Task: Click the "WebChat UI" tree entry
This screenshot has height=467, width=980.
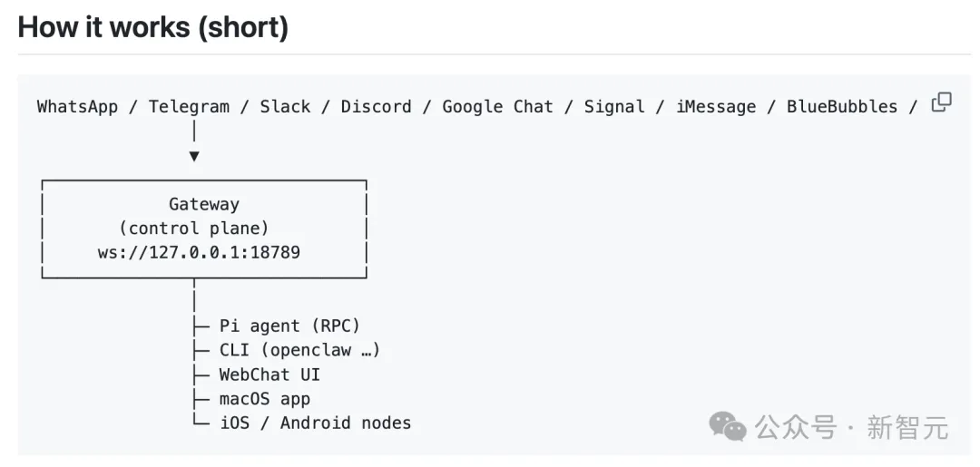Action: (269, 375)
